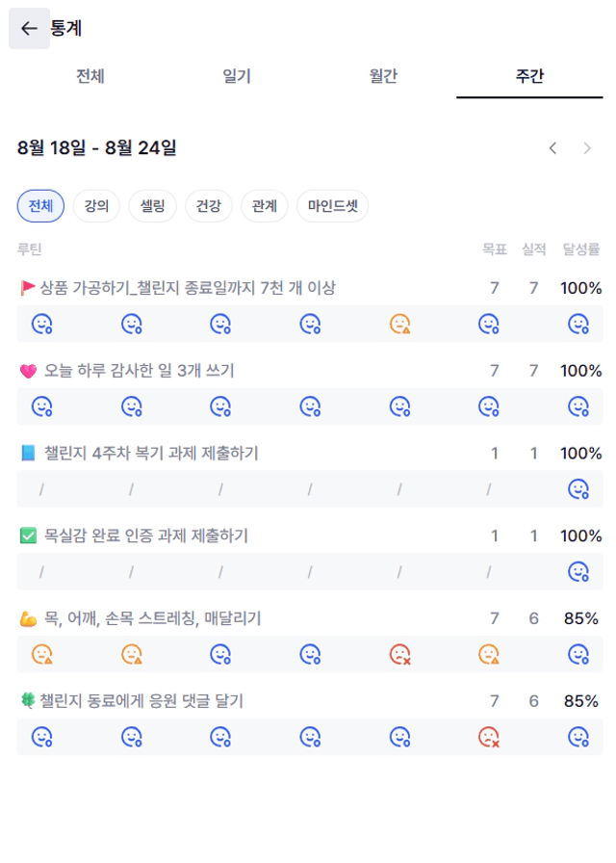The height and width of the screenshot is (863, 616).
Task: Switch to the 일기 tab
Action: (237, 76)
